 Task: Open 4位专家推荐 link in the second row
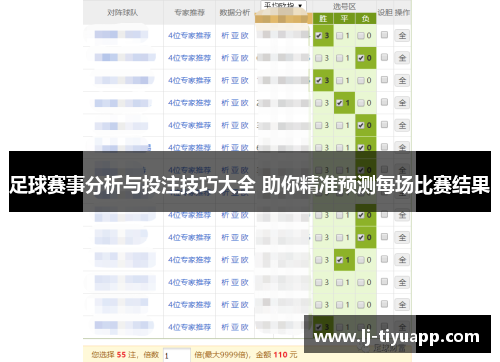pos(189,58)
